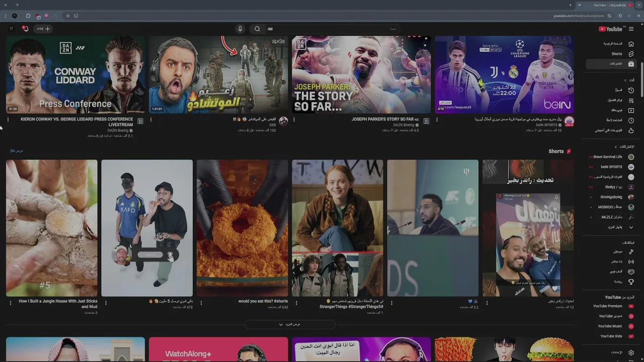Expand the Subscriptions section header chevron
Screen dimensions: 644x362
tap(615, 147)
